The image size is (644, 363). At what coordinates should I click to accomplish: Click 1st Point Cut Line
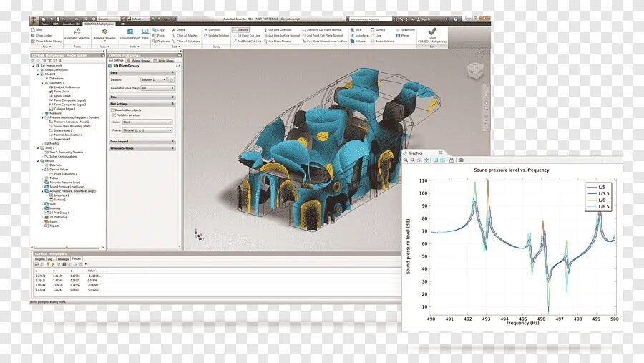click(x=247, y=36)
